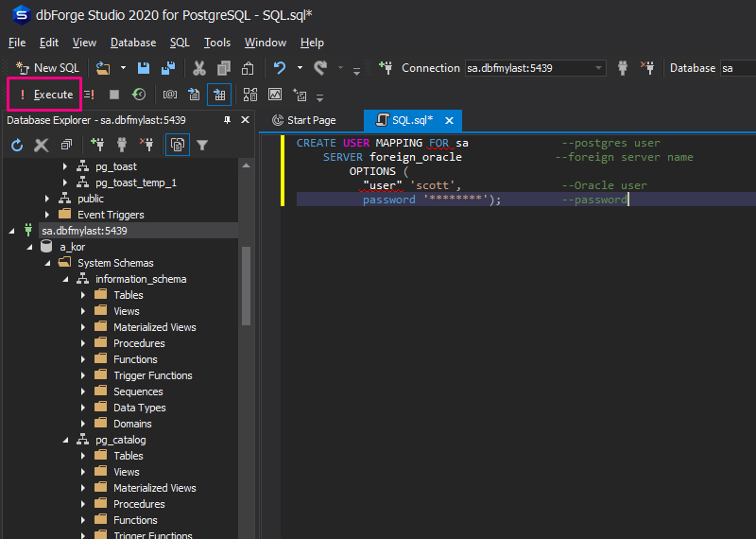This screenshot has height=539, width=756.
Task: Close the SQL.sql* tab
Action: click(x=450, y=121)
